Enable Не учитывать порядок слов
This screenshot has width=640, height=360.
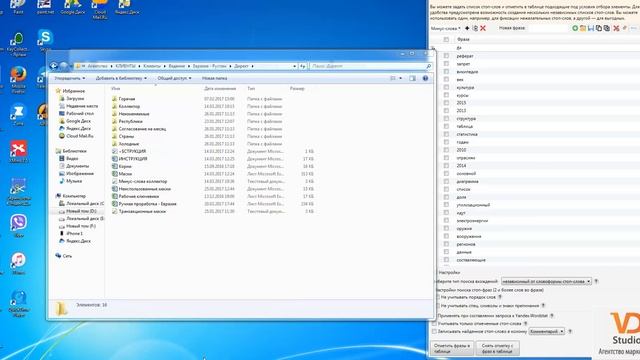[x=438, y=297]
